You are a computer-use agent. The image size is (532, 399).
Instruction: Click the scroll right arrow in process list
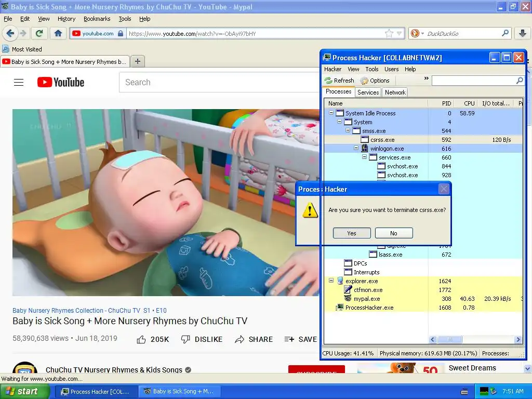[518, 339]
